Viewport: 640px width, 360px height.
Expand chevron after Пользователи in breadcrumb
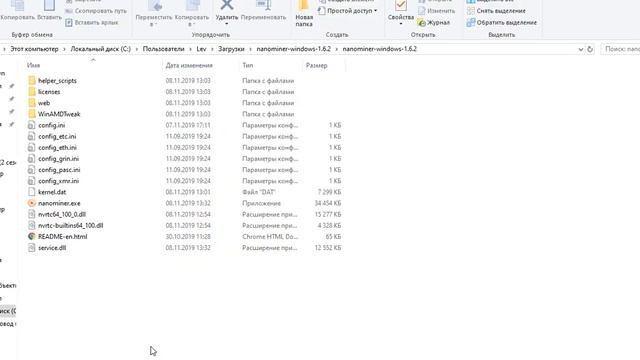(x=190, y=49)
